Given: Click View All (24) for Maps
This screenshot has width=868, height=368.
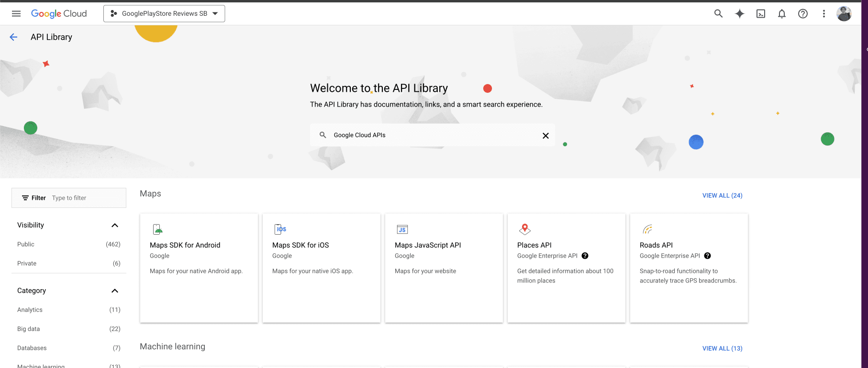Looking at the screenshot, I should click(x=722, y=195).
